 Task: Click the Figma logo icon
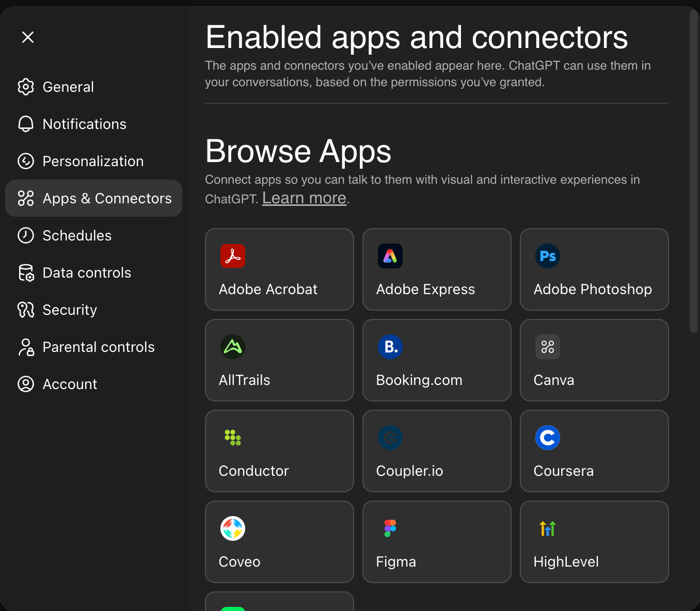pyautogui.click(x=390, y=528)
